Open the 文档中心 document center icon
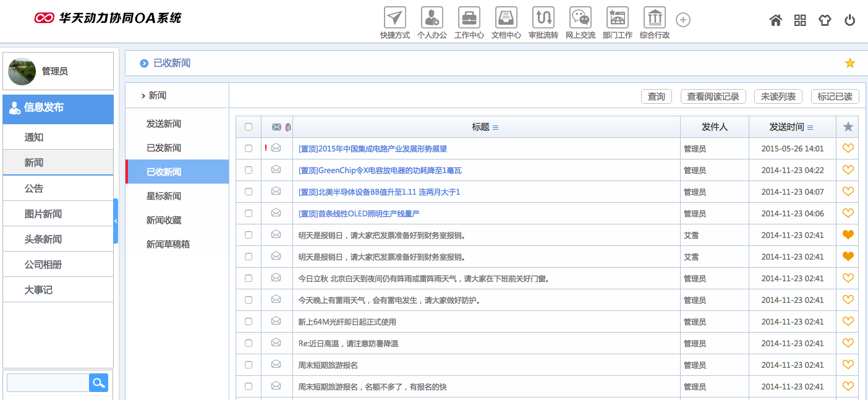Screen dimensions: 868x400 pos(506,18)
